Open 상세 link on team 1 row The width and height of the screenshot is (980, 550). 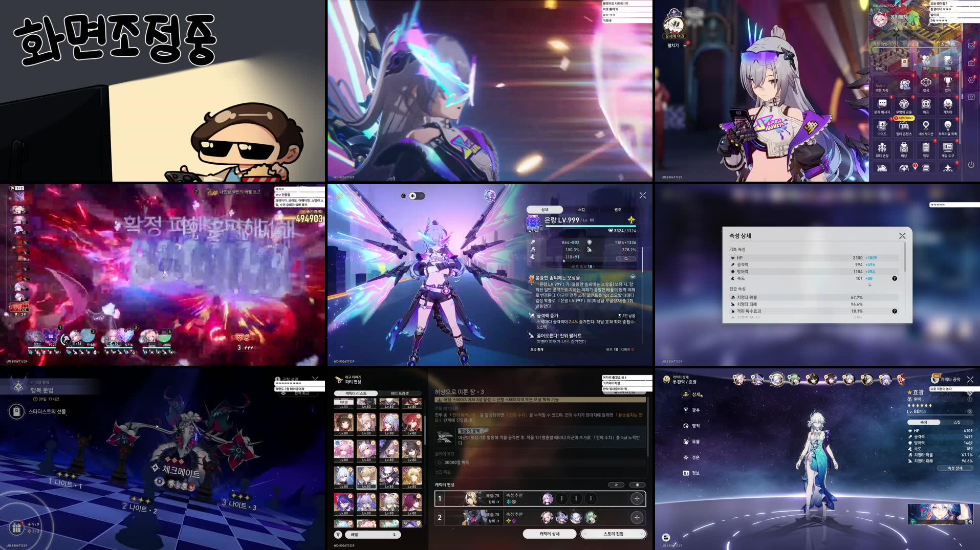[493, 502]
